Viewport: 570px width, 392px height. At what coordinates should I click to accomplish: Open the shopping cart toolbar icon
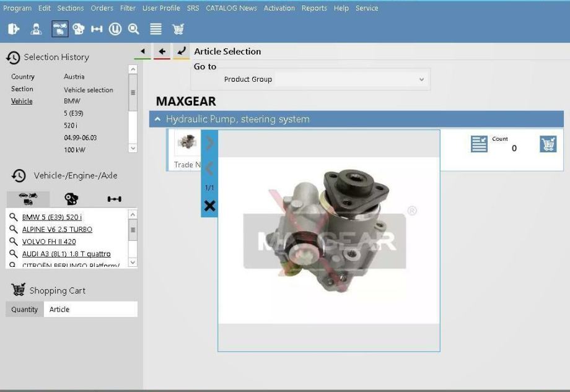178,29
